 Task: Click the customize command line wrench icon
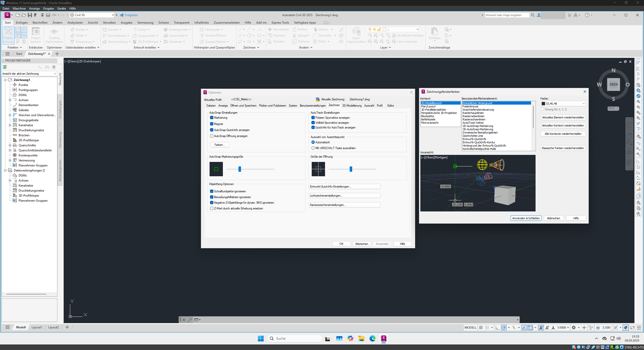(190, 320)
